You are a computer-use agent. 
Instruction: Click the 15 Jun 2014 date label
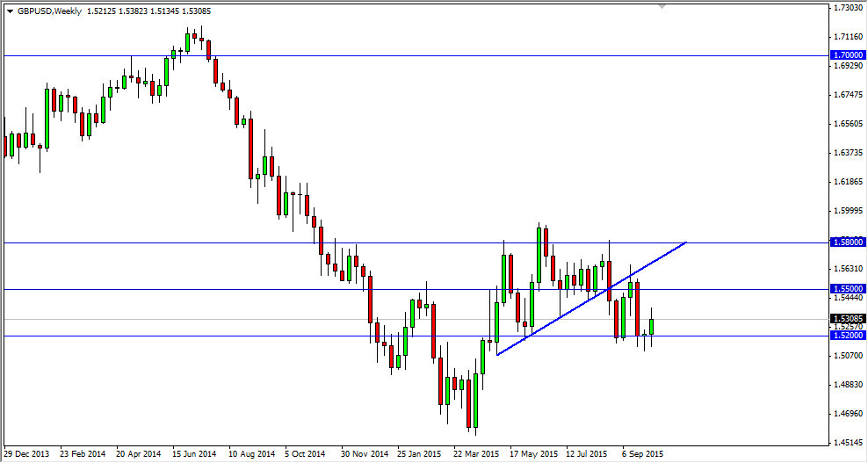click(195, 453)
